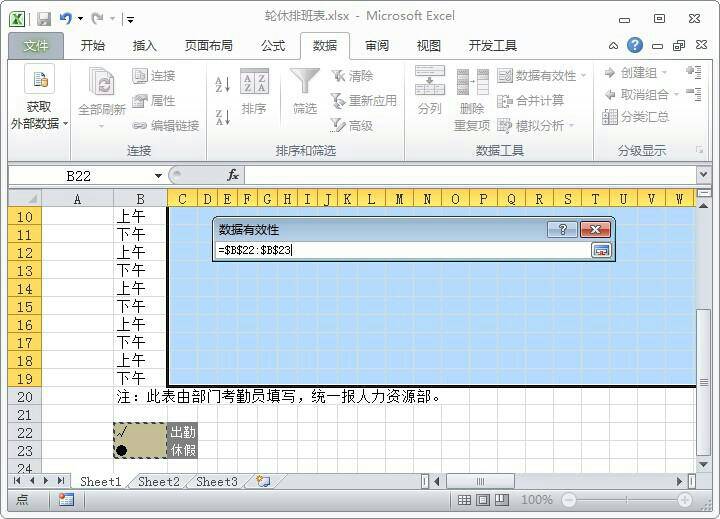Sort descending Z to A
This screenshot has height=519, width=720.
point(223,118)
